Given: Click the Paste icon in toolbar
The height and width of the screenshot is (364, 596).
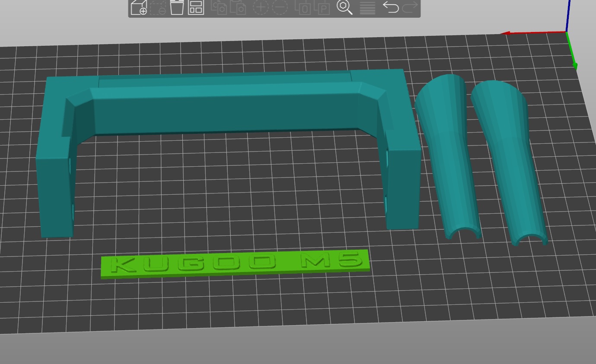Looking at the screenshot, I should click(x=238, y=7).
